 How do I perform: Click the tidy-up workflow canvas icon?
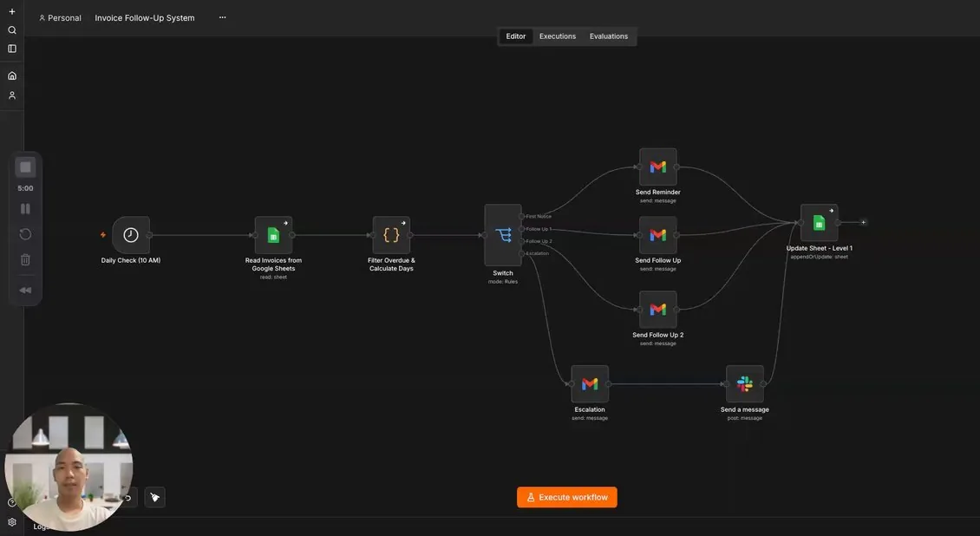[155, 497]
